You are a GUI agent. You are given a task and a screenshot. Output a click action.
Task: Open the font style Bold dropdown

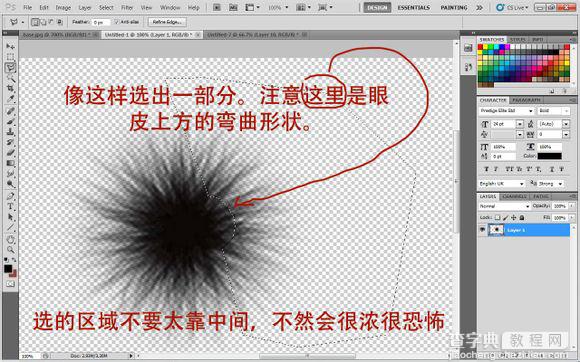[553, 111]
